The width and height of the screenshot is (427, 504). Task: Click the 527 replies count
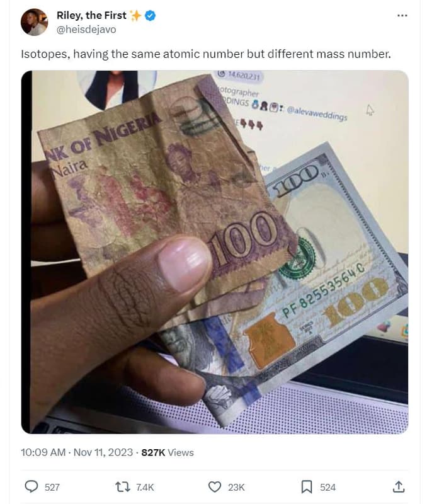tap(52, 487)
